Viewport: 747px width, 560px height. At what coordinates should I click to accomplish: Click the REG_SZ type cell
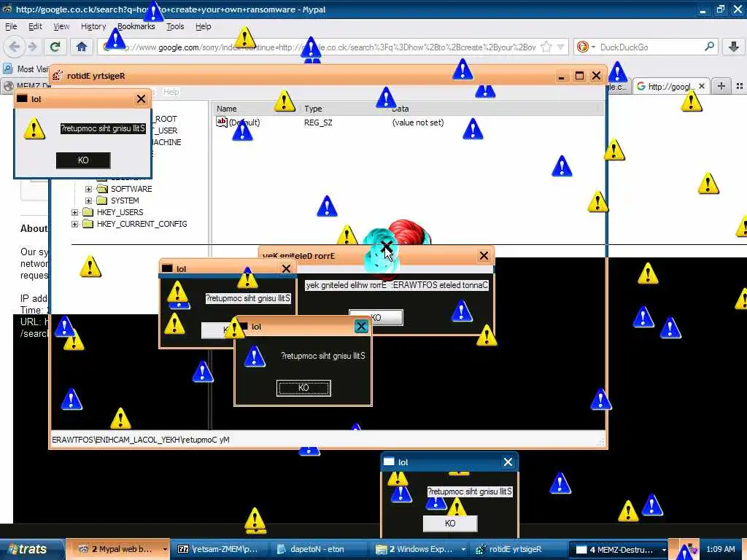[318, 122]
